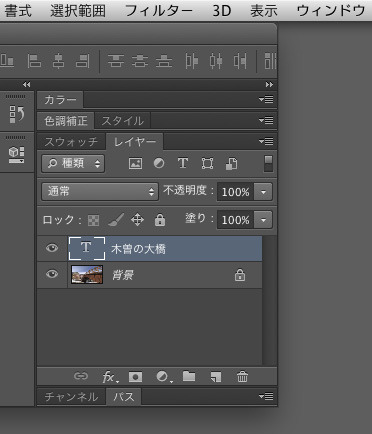Image resolution: width=372 pixels, height=434 pixels.
Task: Delete layer with the trash icon
Action: click(x=242, y=377)
